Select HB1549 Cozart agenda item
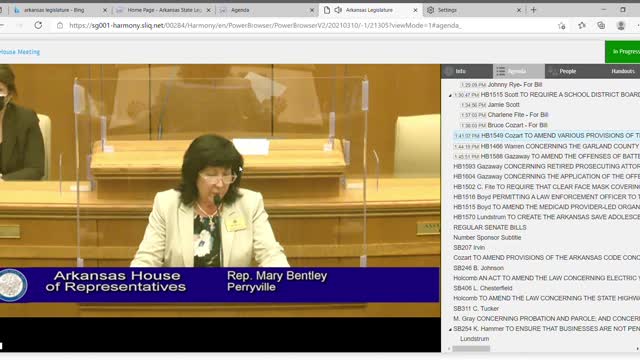The width and height of the screenshot is (640, 360). point(546,135)
